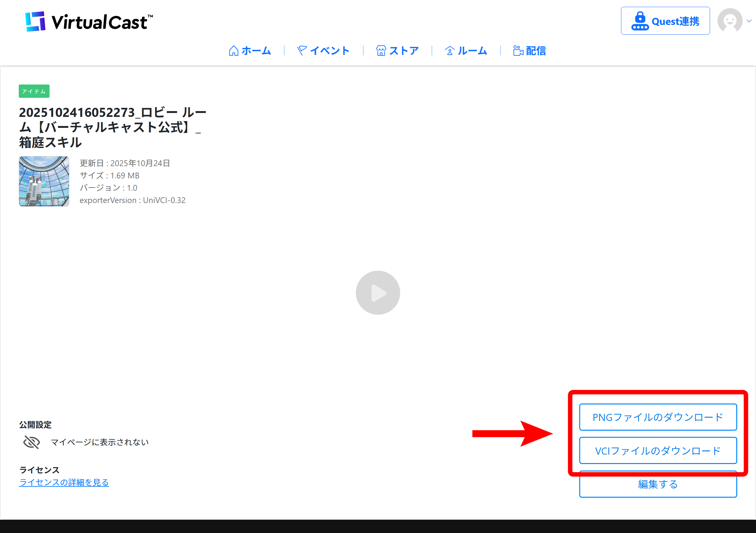Go to the イベント page

coord(330,51)
